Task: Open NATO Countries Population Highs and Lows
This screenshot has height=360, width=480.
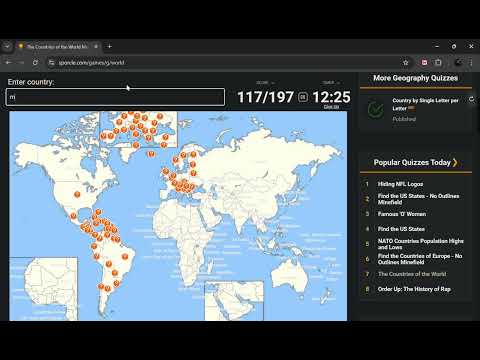Action: [421, 244]
